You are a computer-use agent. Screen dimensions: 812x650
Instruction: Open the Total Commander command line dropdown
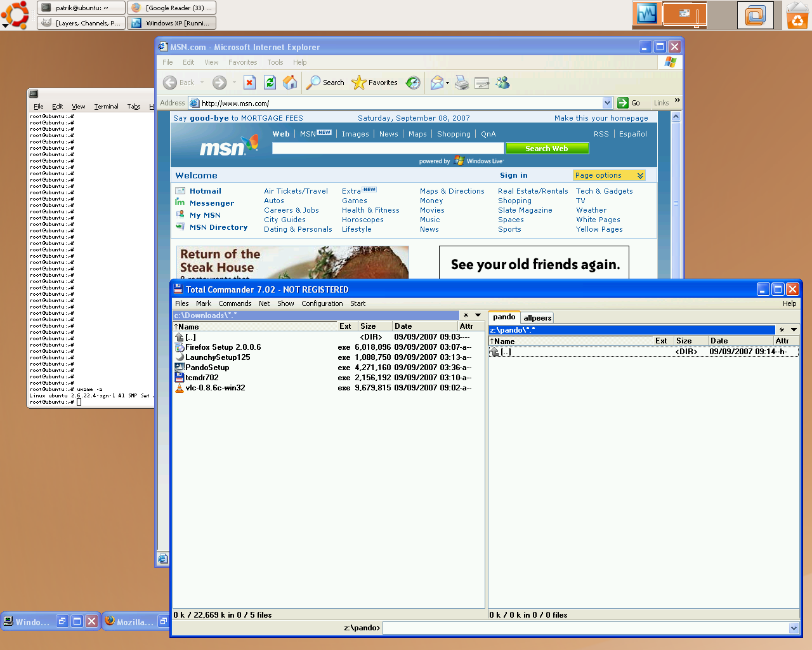[x=794, y=628]
